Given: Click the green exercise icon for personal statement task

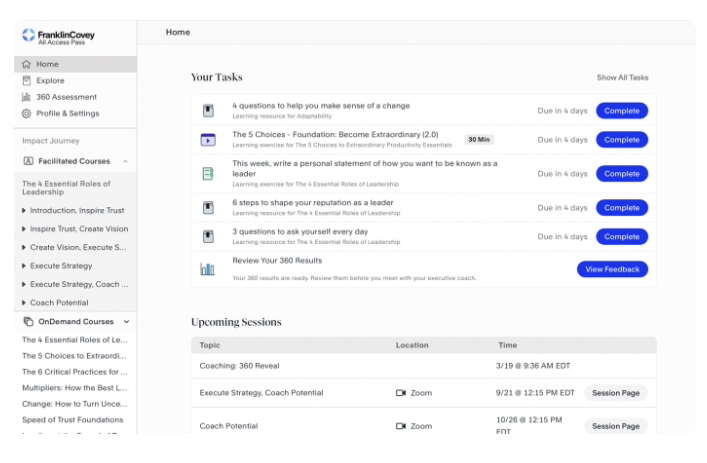Looking at the screenshot, I should pos(208,174).
